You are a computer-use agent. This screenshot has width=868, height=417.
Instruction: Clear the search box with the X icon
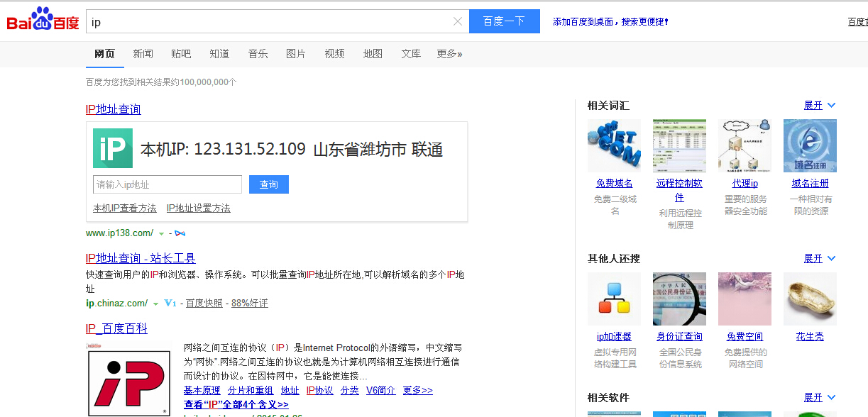(x=458, y=21)
